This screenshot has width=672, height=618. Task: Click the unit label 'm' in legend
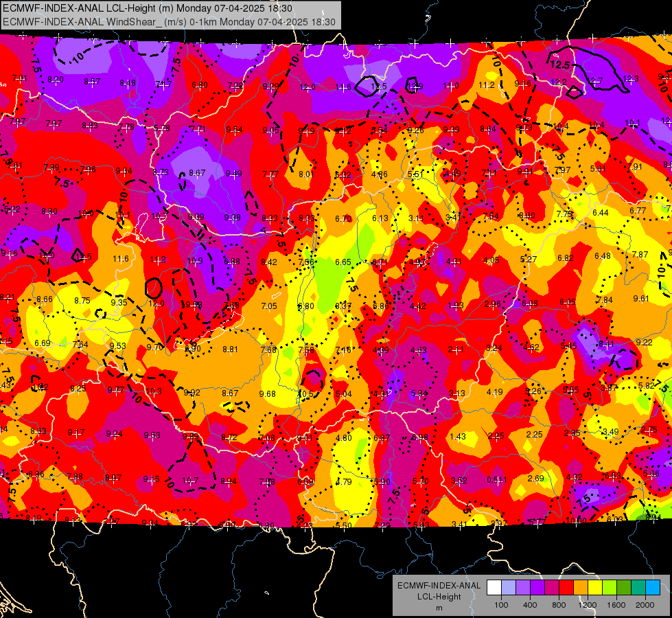click(x=439, y=608)
